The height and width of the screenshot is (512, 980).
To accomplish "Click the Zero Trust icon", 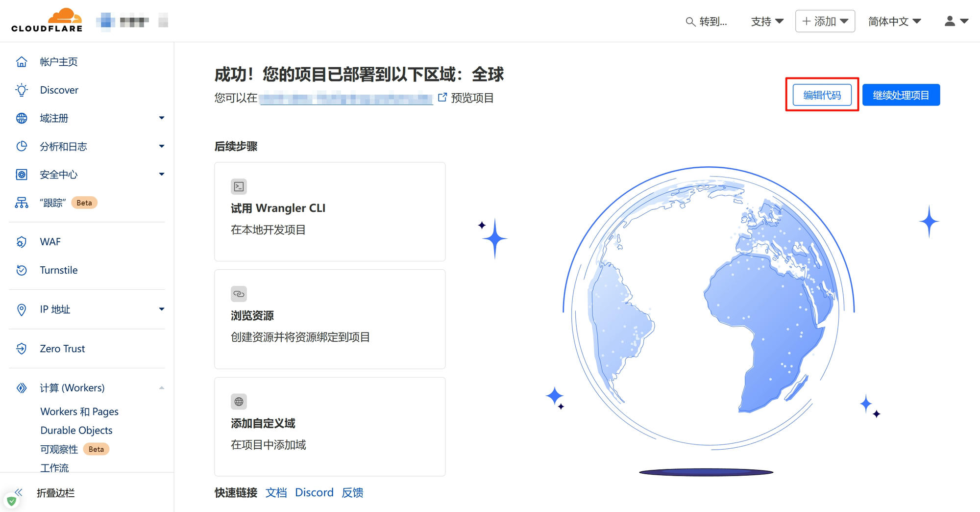I will (x=22, y=349).
